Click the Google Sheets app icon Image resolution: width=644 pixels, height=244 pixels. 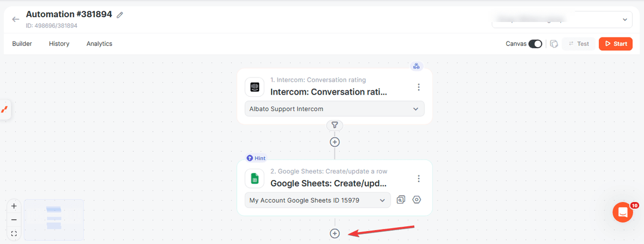click(254, 178)
